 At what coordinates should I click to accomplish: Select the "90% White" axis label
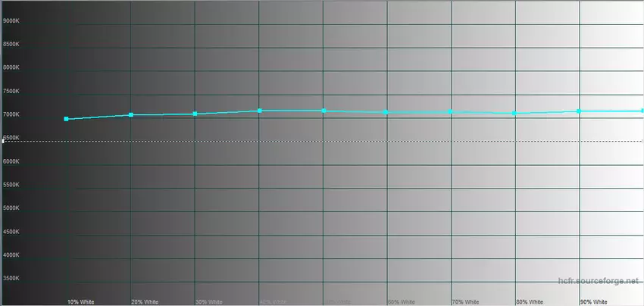coord(593,301)
